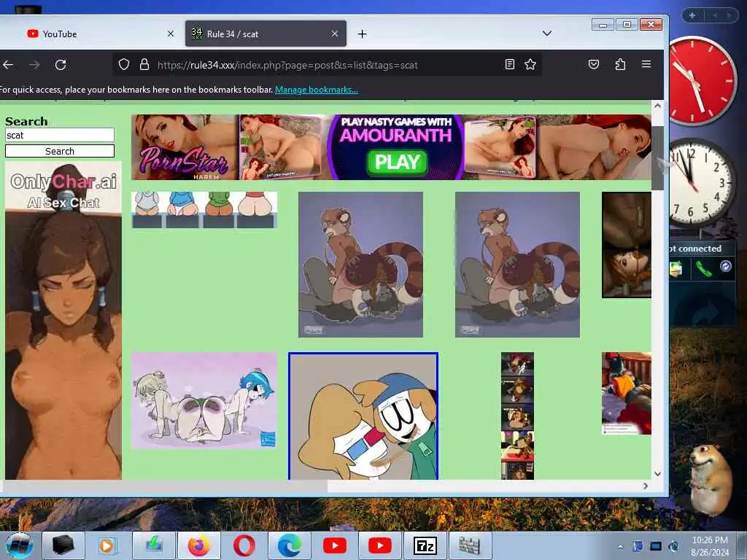
Task: Click the page vertical scrollbar down arrow
Action: point(657,473)
